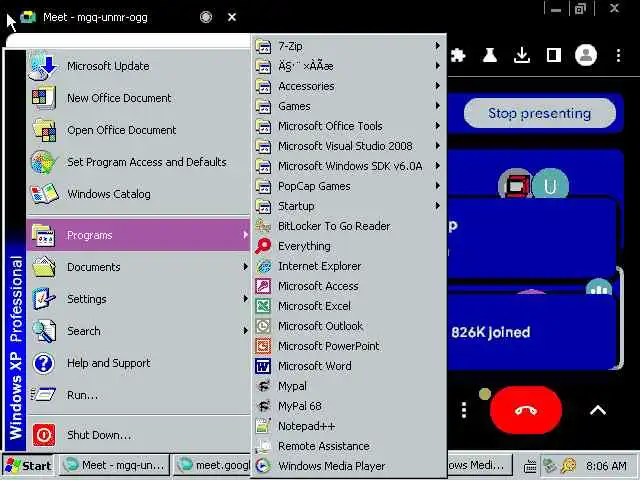Image resolution: width=640 pixels, height=480 pixels.
Task: Open the Run dialog
Action: pos(138,395)
